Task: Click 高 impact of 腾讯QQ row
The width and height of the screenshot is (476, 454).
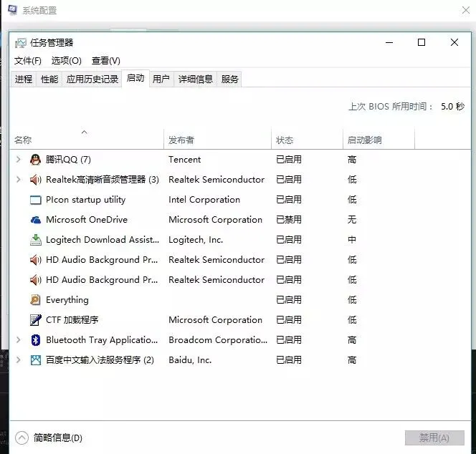Action: (x=352, y=160)
